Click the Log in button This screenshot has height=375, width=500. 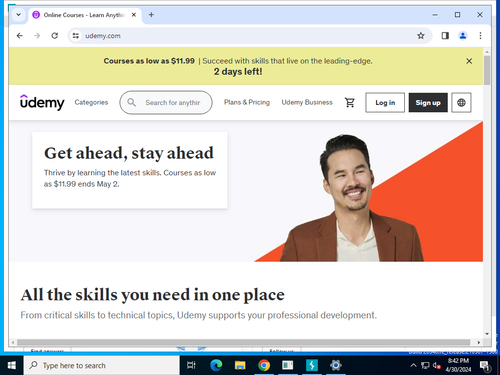[x=385, y=103]
